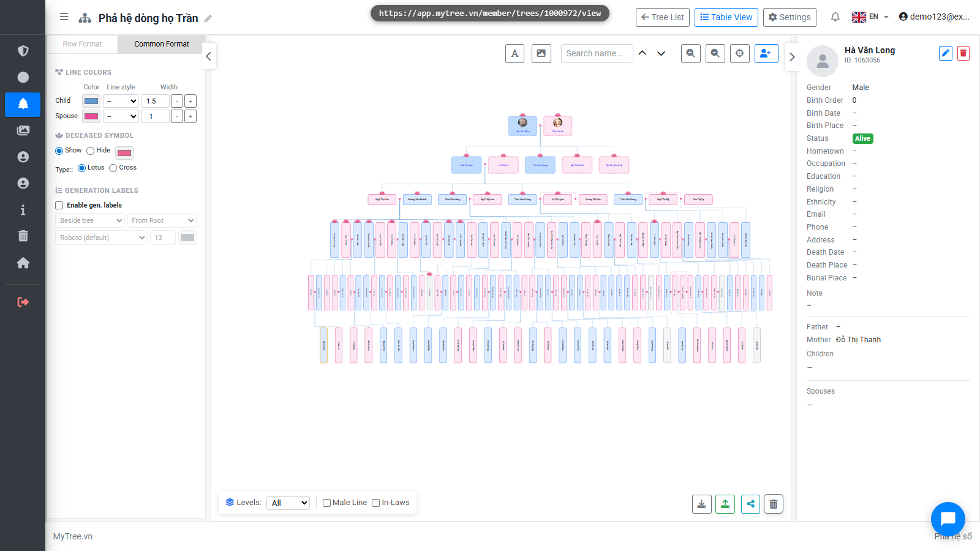The image size is (980, 551).
Task: Click the red logout icon in sidebar
Action: click(23, 302)
